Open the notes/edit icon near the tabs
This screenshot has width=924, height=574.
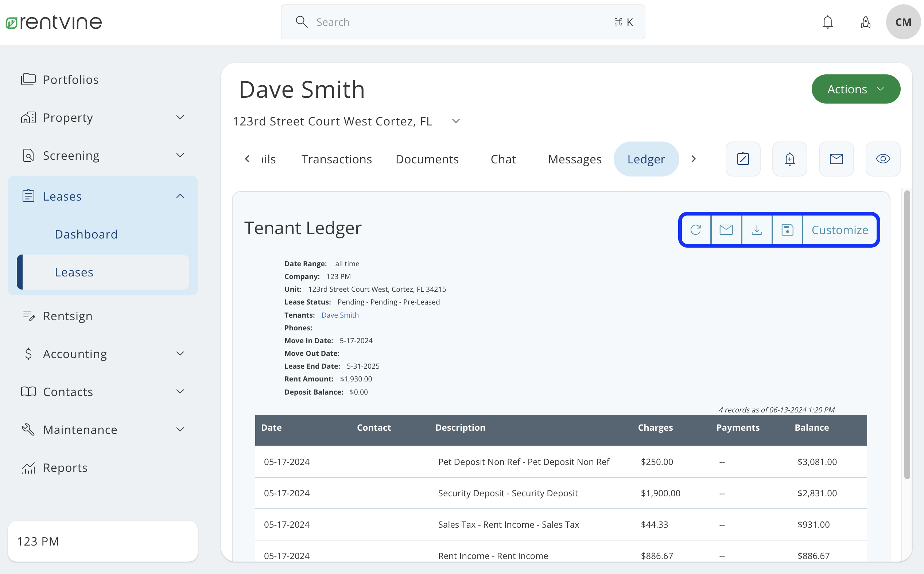click(743, 159)
